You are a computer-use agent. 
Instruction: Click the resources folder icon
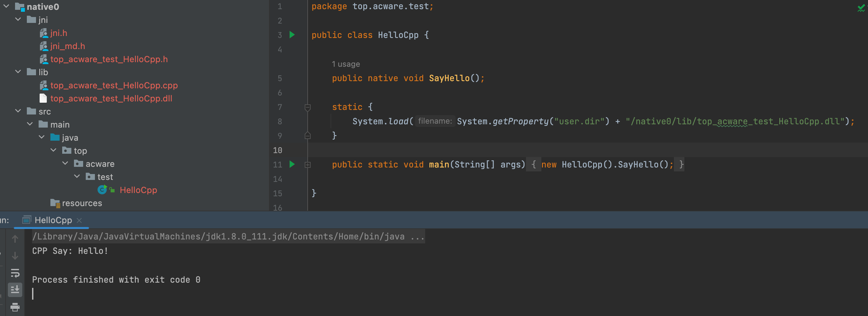coord(55,203)
